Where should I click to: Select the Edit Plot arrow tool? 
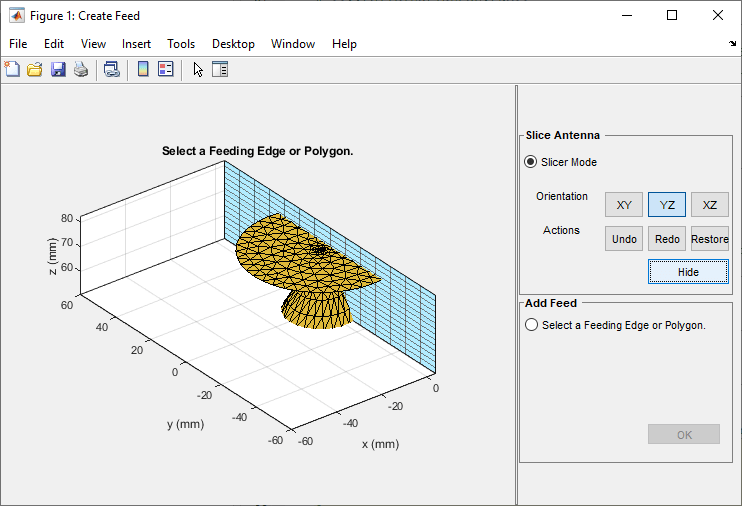coord(198,69)
